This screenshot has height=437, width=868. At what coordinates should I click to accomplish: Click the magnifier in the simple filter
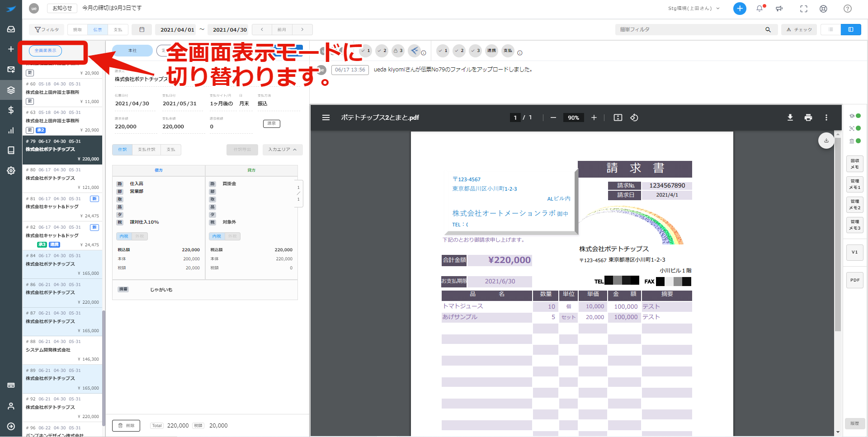pyautogui.click(x=768, y=30)
